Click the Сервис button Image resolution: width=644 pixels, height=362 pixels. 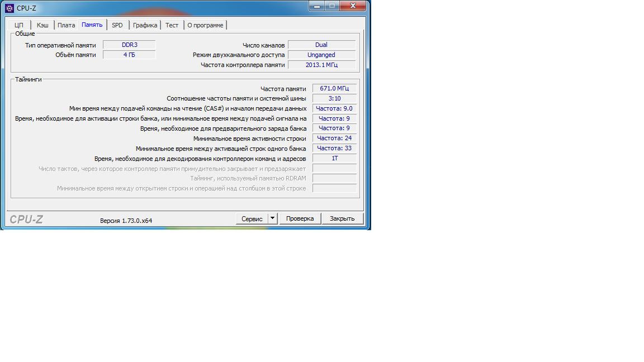252,218
